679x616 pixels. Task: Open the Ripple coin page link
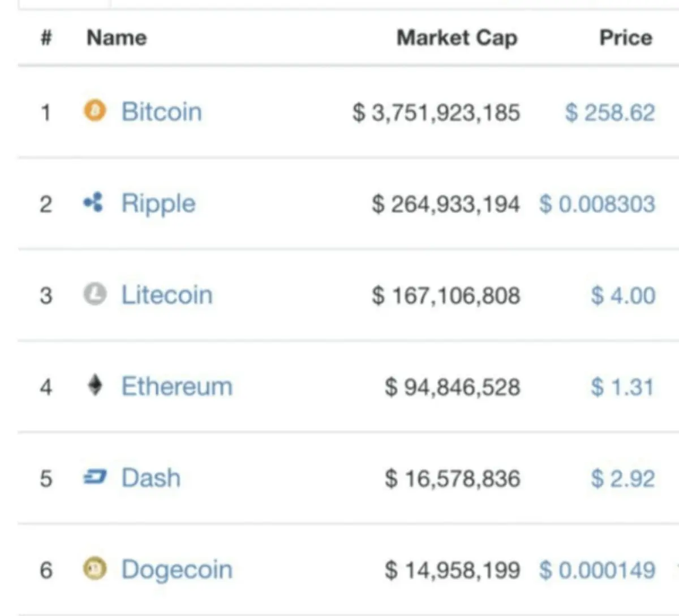(158, 204)
